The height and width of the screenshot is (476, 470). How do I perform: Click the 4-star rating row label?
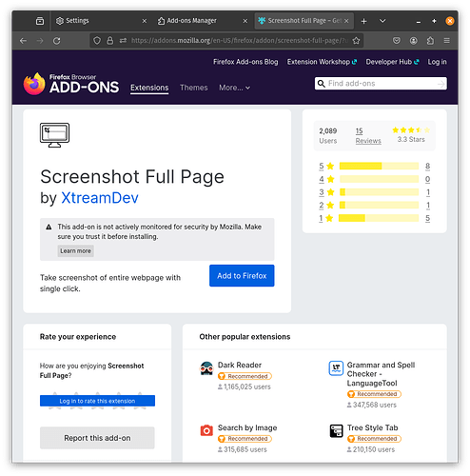[326, 179]
